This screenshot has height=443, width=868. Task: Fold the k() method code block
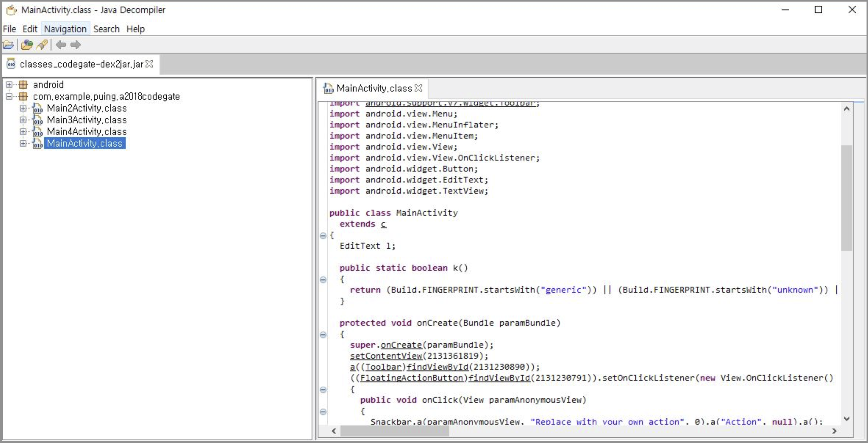tap(323, 280)
